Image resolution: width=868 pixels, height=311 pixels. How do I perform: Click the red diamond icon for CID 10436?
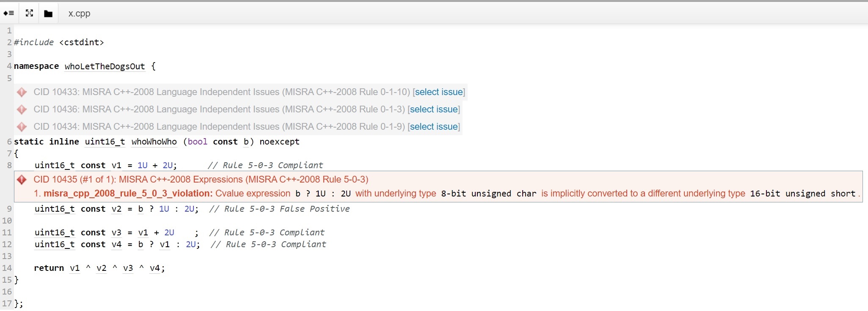pos(22,109)
